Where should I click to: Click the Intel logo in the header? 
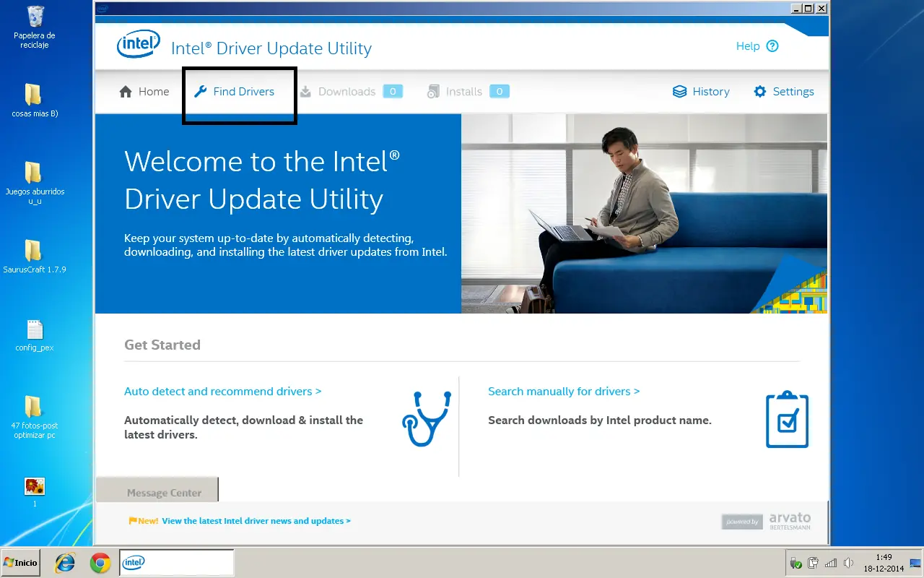(138, 44)
